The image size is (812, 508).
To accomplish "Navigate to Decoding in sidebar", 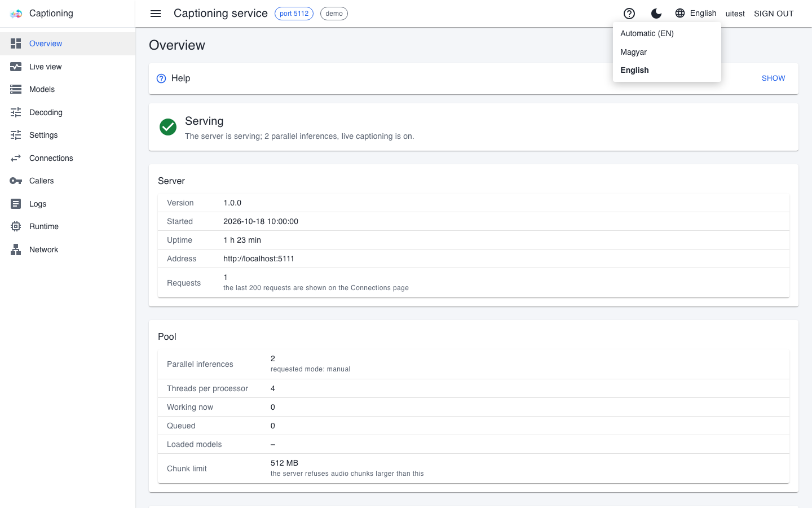I will [x=68, y=112].
